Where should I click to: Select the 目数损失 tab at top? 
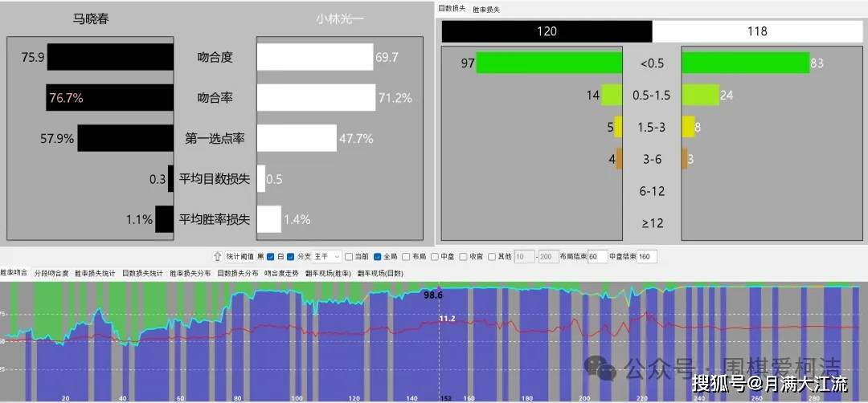point(451,8)
